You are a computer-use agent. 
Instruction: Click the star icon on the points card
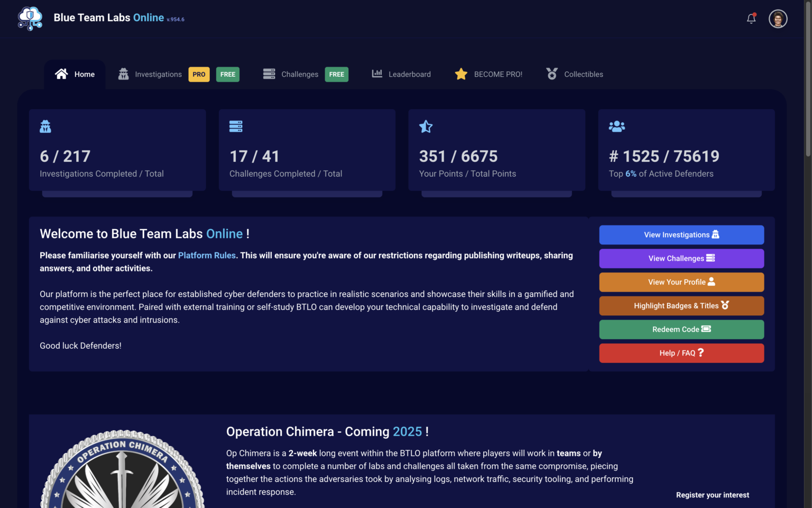(426, 126)
